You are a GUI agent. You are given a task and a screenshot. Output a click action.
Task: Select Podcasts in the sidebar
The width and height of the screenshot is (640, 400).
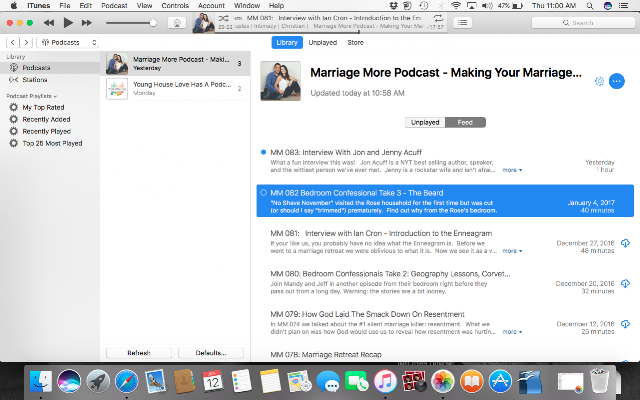pos(50,68)
